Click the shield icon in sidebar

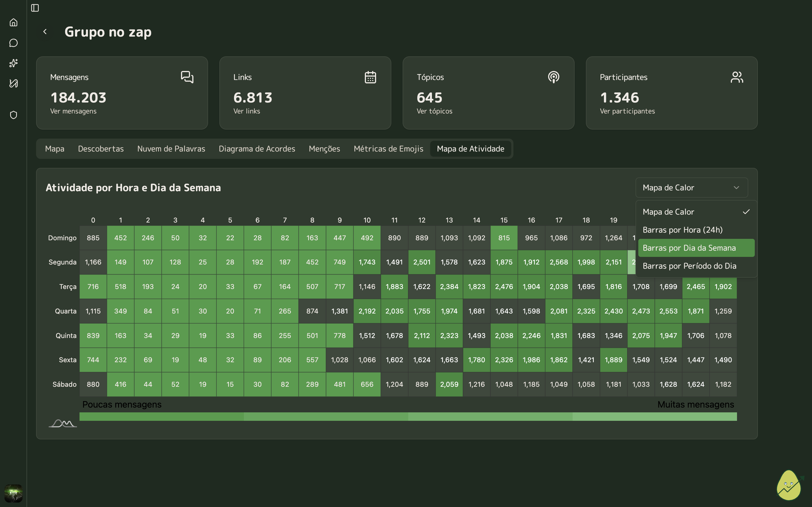click(14, 115)
